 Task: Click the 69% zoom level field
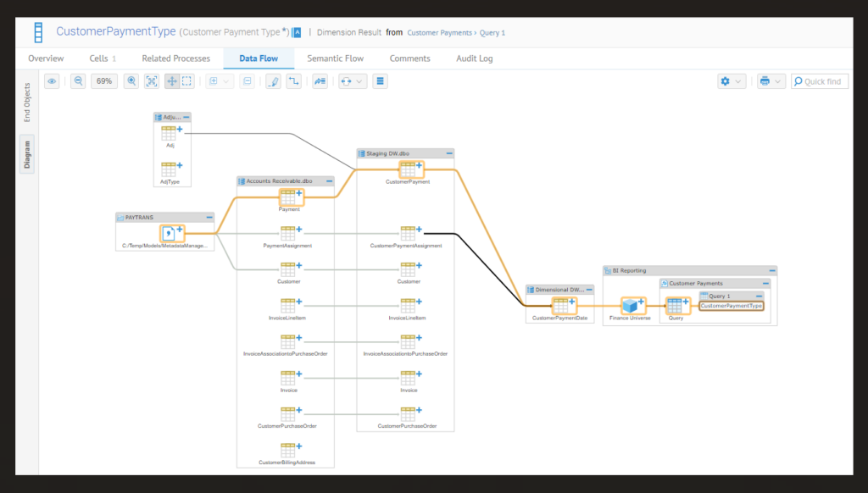tap(103, 80)
